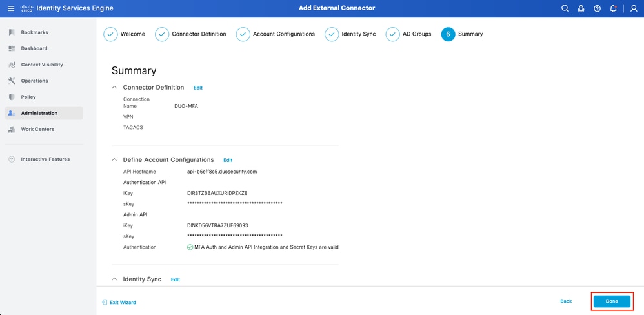
Task: Click the Done button
Action: pyautogui.click(x=612, y=301)
